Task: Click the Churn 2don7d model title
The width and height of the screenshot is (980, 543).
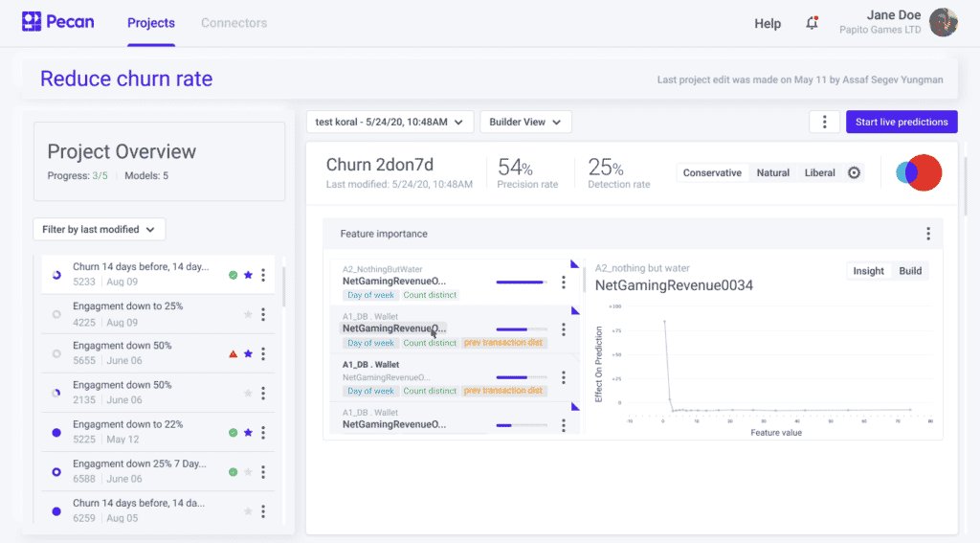Action: click(x=379, y=165)
